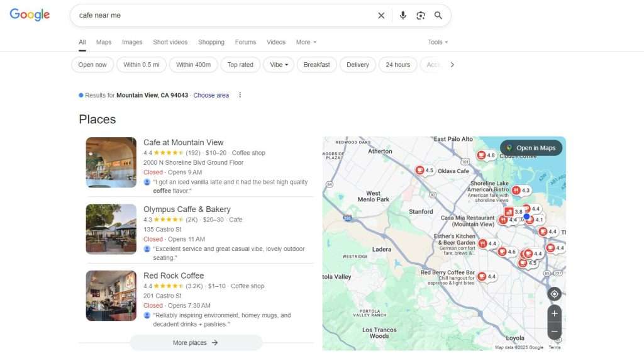Image resolution: width=644 pixels, height=363 pixels.
Task: Click the Cafe at Mountain View photo
Action: [111, 162]
